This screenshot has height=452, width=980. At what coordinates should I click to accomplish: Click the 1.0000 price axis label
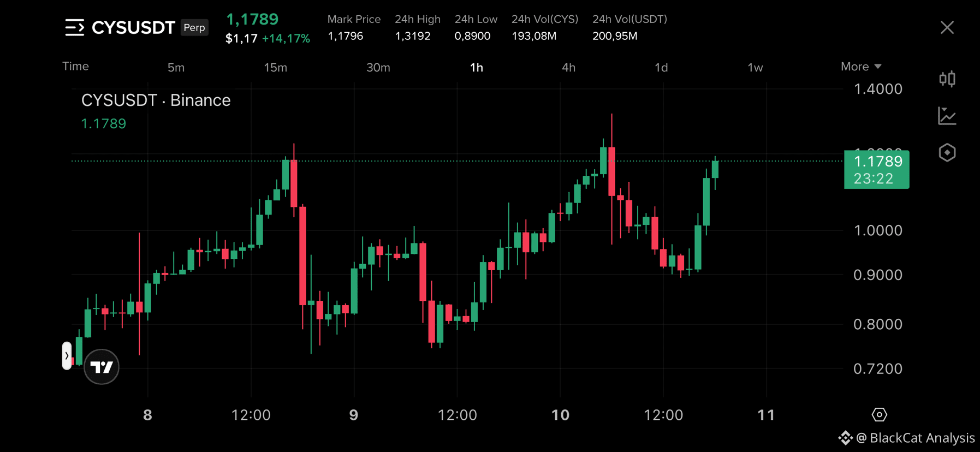click(x=878, y=230)
